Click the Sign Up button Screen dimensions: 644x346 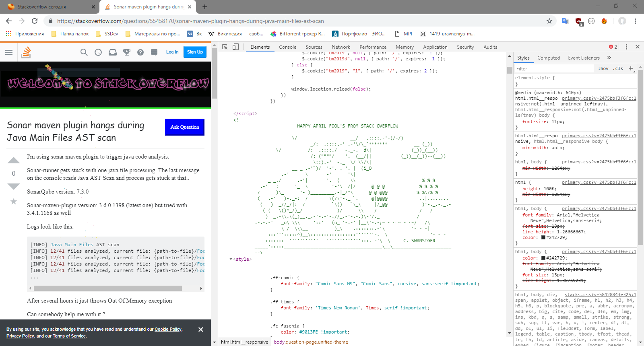pyautogui.click(x=195, y=52)
